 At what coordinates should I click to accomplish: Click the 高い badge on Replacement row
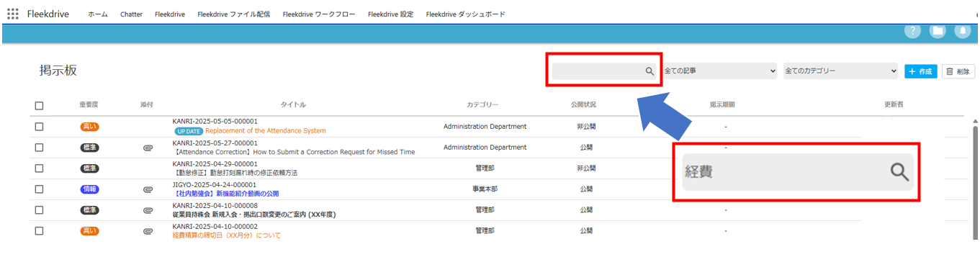click(x=90, y=127)
